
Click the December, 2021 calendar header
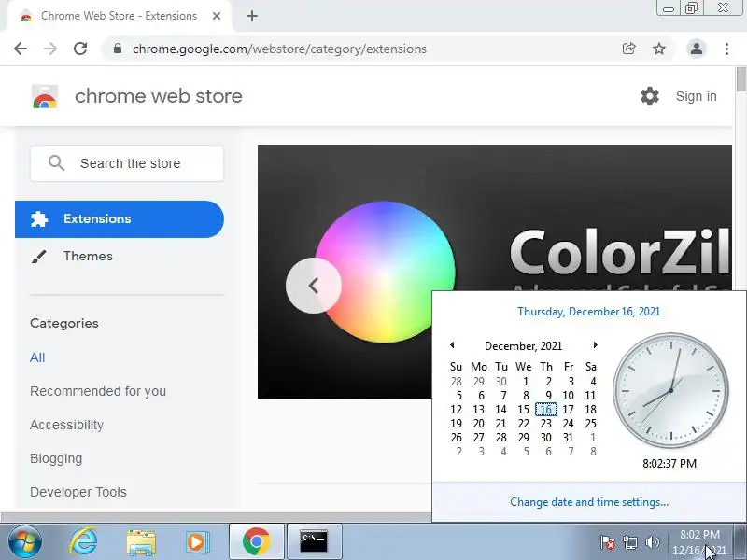[x=523, y=346]
